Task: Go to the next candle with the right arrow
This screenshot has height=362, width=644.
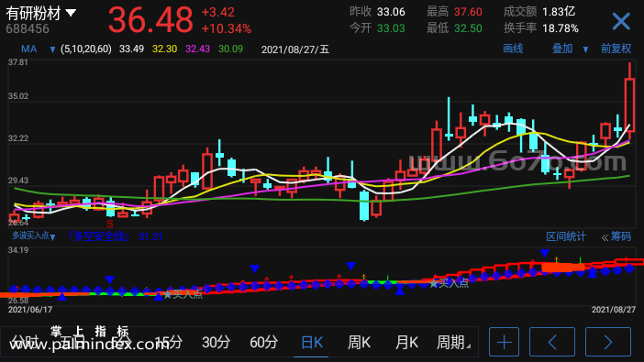Action: (x=608, y=342)
